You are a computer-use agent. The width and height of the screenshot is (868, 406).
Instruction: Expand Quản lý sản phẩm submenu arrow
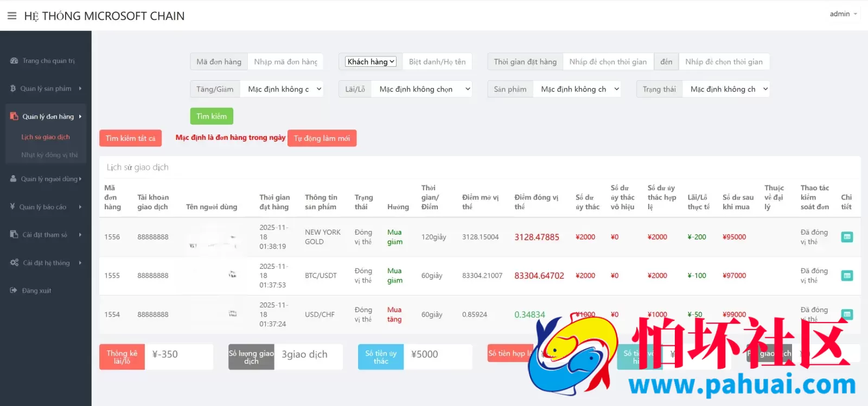pyautogui.click(x=80, y=88)
